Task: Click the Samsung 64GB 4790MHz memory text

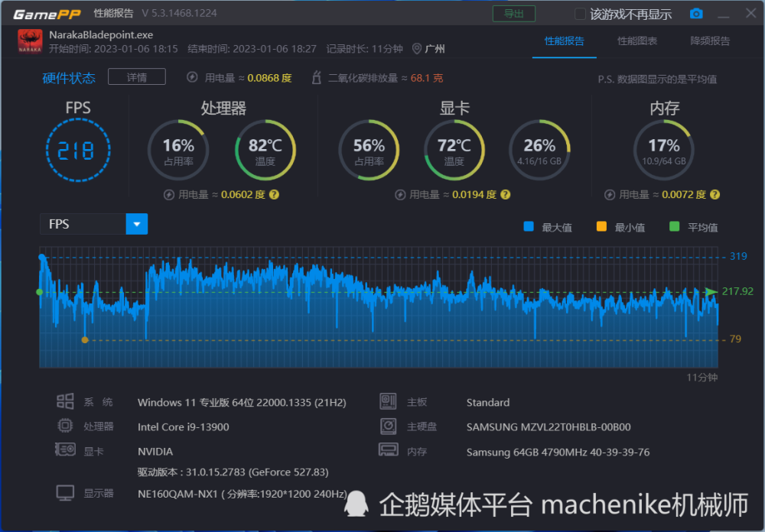Action: (558, 452)
